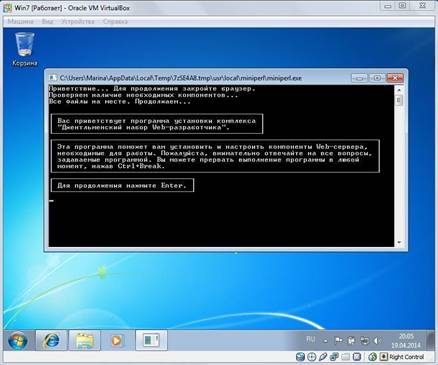Image resolution: width=438 pixels, height=365 pixels.
Task: Open the volume speaker tray icon
Action: point(377,340)
